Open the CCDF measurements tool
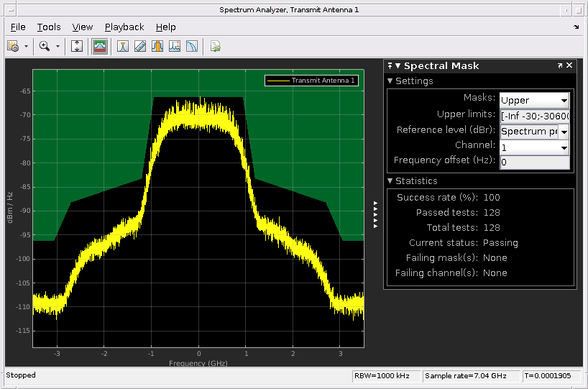Viewport: 588px width, 389px height. click(x=192, y=46)
